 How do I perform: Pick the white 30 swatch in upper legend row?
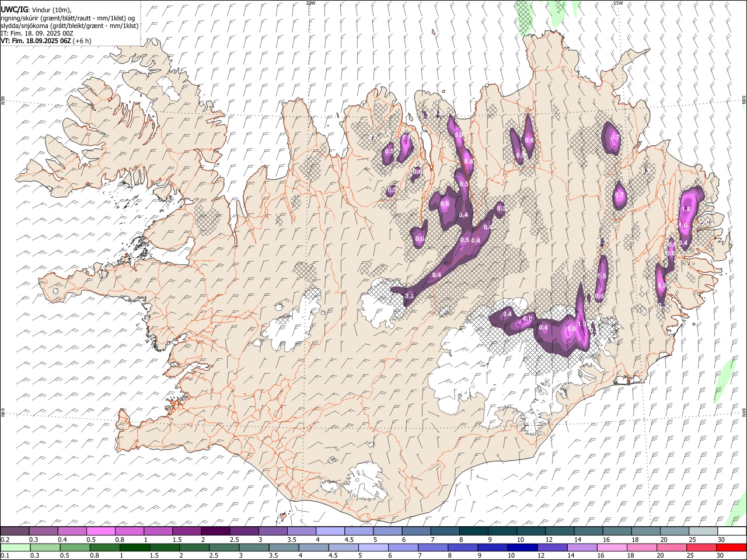point(732,531)
